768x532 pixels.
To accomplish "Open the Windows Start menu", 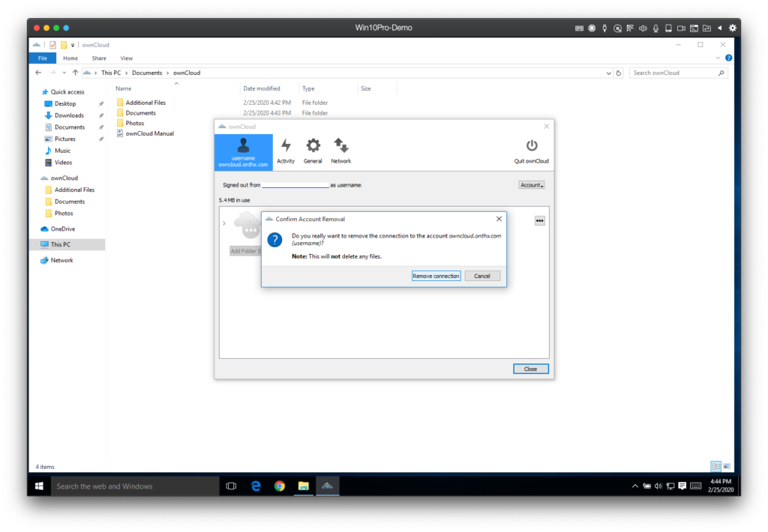I will (39, 486).
